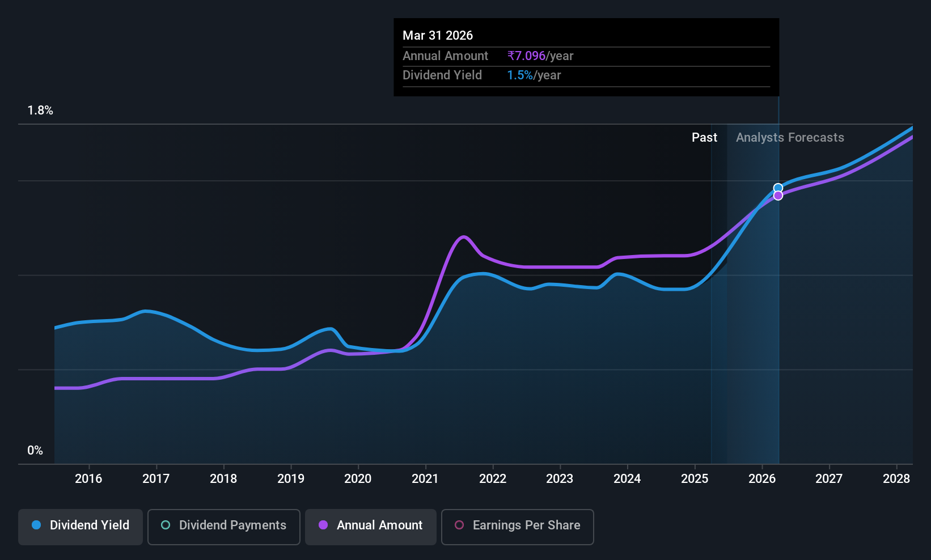Click the 0% y-axis label
The width and height of the screenshot is (931, 560).
(35, 450)
